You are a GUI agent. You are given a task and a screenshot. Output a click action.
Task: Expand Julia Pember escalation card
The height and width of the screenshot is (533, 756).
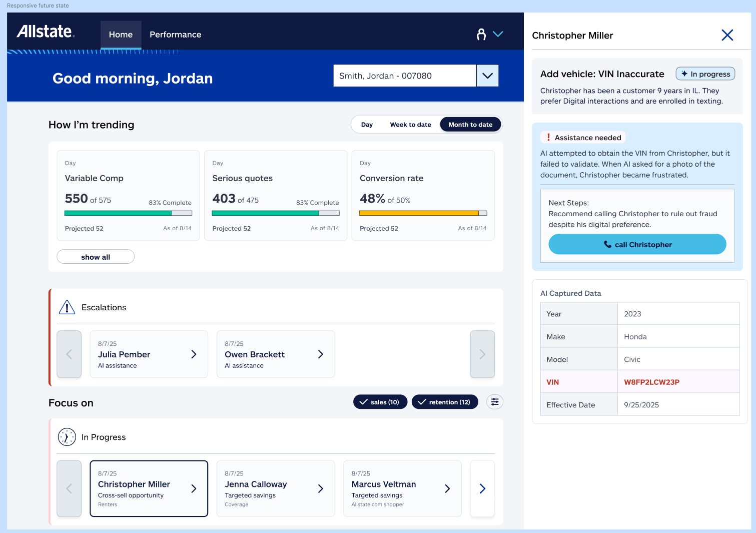(194, 354)
